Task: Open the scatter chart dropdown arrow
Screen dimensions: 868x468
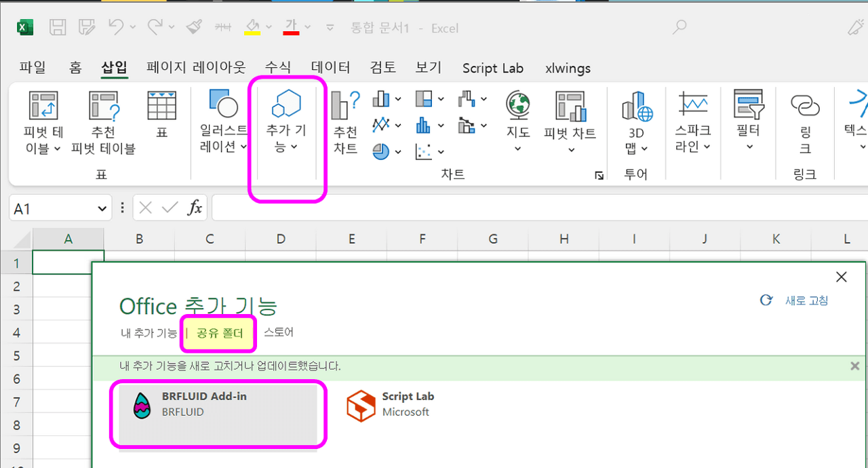Action: pos(441,151)
